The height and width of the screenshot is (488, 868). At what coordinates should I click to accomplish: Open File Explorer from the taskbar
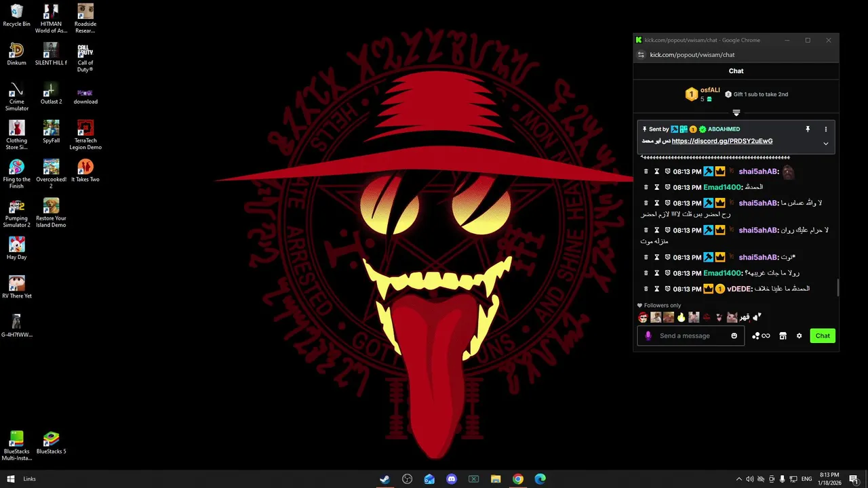tap(496, 479)
